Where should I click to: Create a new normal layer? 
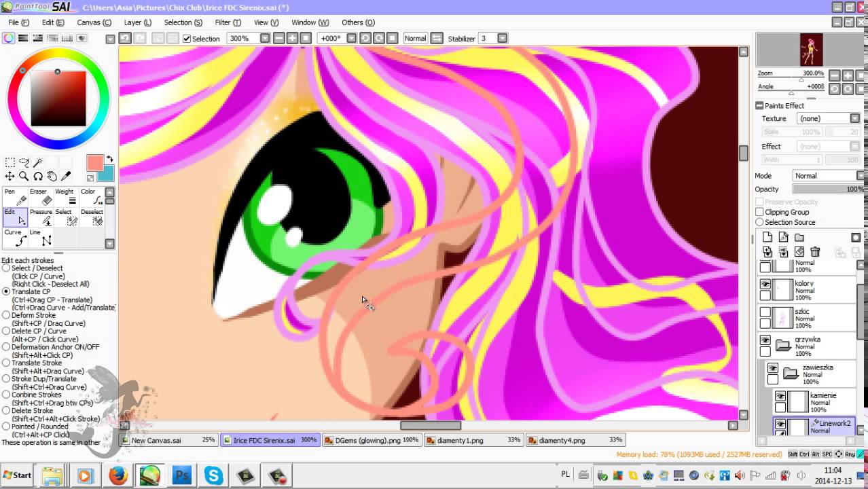coord(767,237)
